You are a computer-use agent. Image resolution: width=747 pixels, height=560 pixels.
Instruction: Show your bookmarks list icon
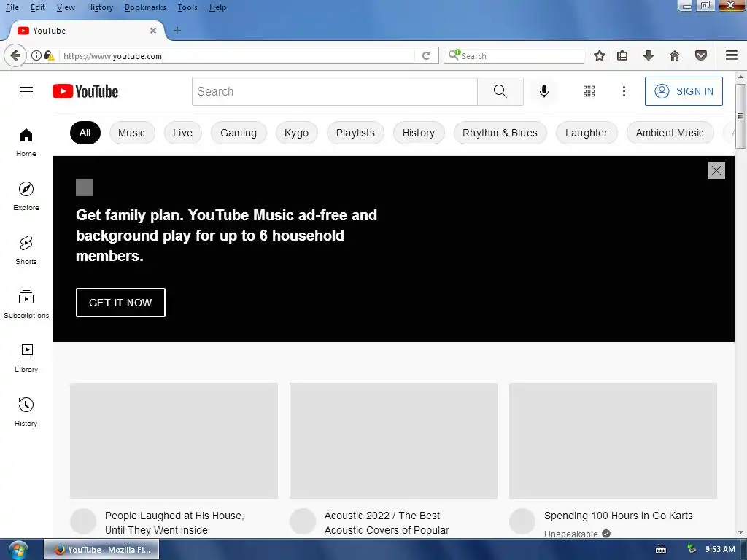[622, 55]
